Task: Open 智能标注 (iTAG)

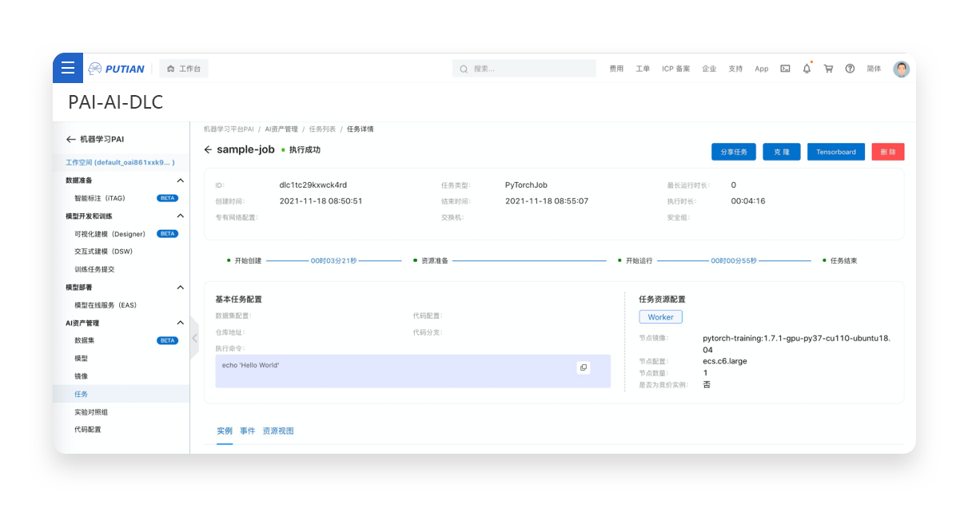Action: pos(100,198)
